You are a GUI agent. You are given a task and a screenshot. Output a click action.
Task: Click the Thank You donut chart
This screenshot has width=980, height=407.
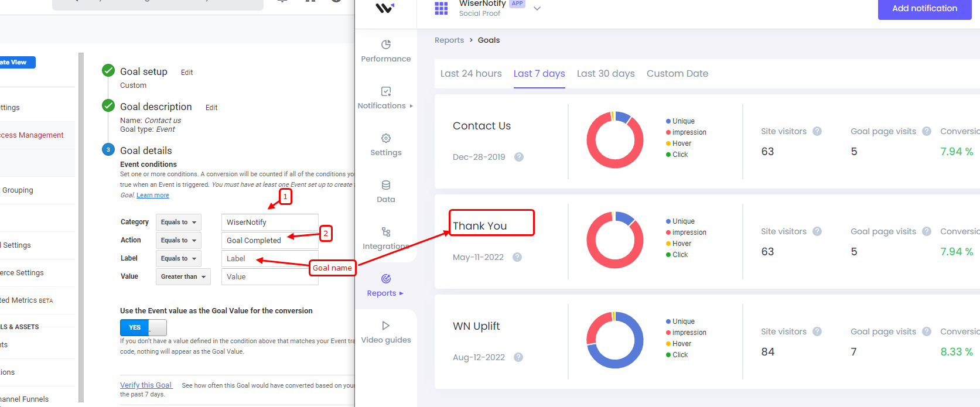coord(615,240)
